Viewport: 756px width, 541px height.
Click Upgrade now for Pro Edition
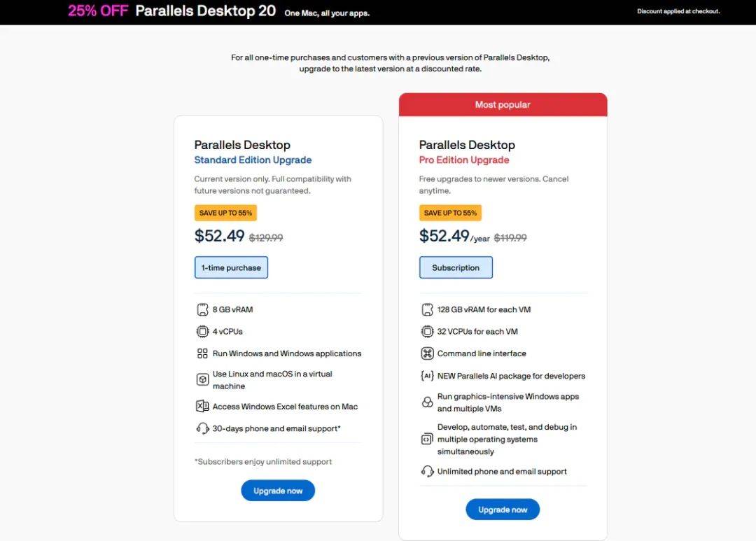(503, 510)
